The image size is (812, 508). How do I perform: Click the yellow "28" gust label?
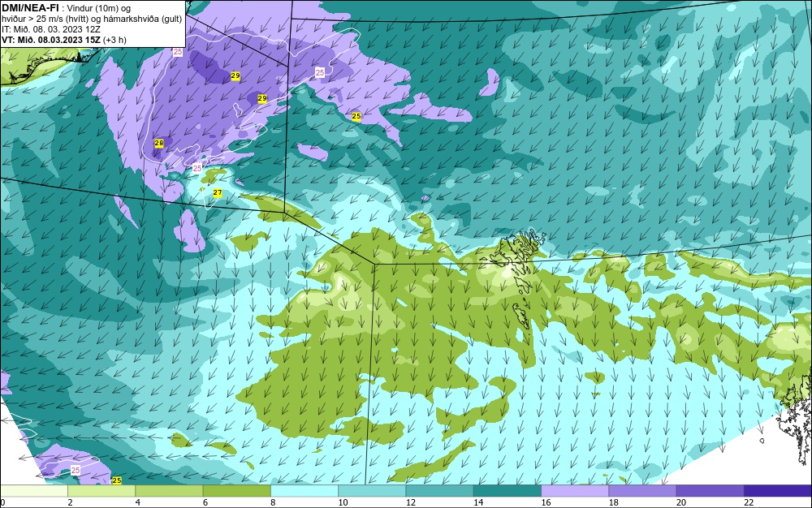(x=159, y=144)
